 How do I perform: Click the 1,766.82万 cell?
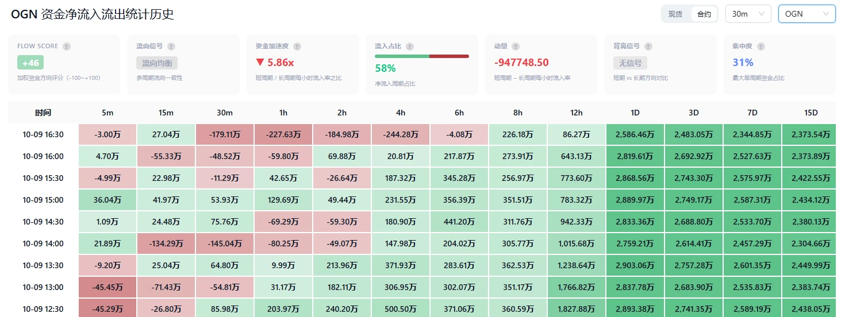click(577, 287)
